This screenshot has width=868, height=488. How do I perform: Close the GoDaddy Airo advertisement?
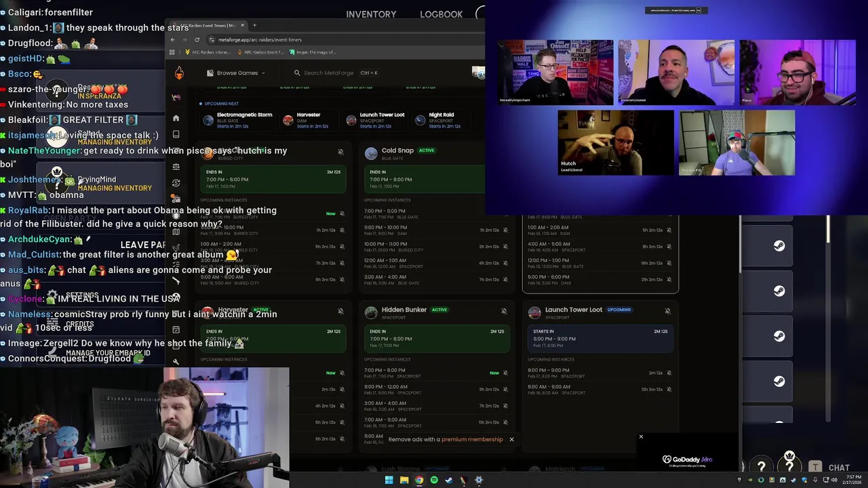click(641, 436)
